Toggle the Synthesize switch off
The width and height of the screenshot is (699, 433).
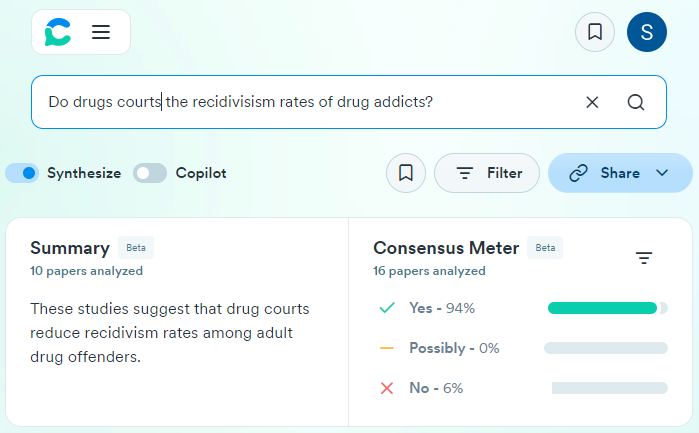point(22,173)
